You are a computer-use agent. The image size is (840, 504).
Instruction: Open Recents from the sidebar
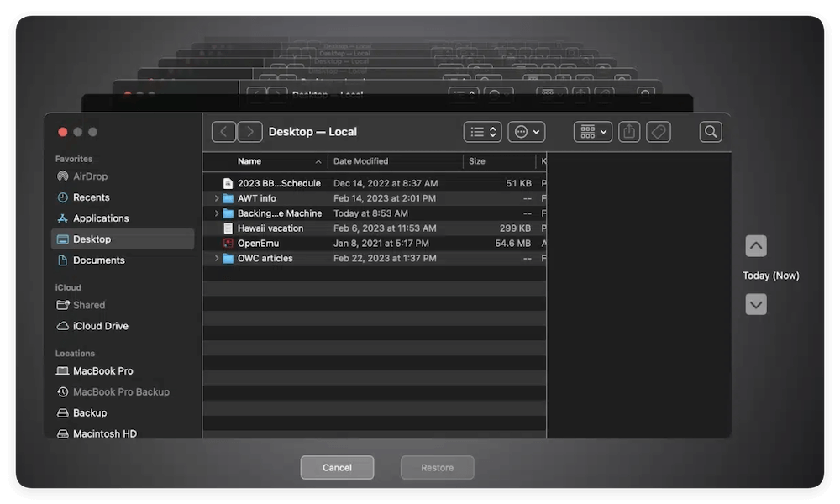[x=91, y=197]
